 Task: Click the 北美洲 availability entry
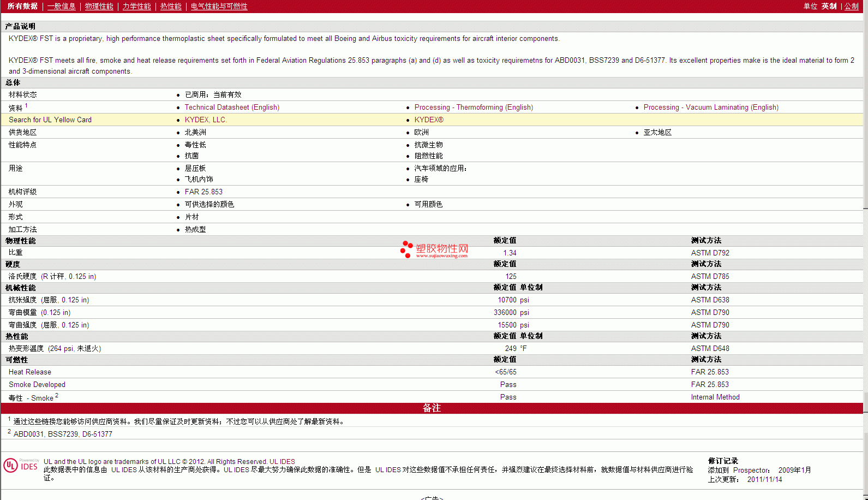coord(195,133)
